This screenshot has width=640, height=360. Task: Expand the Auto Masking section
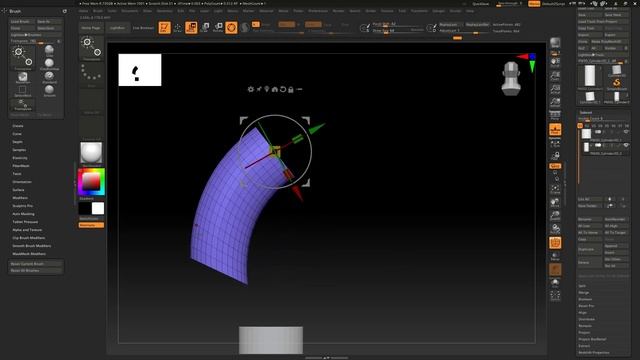(23, 214)
